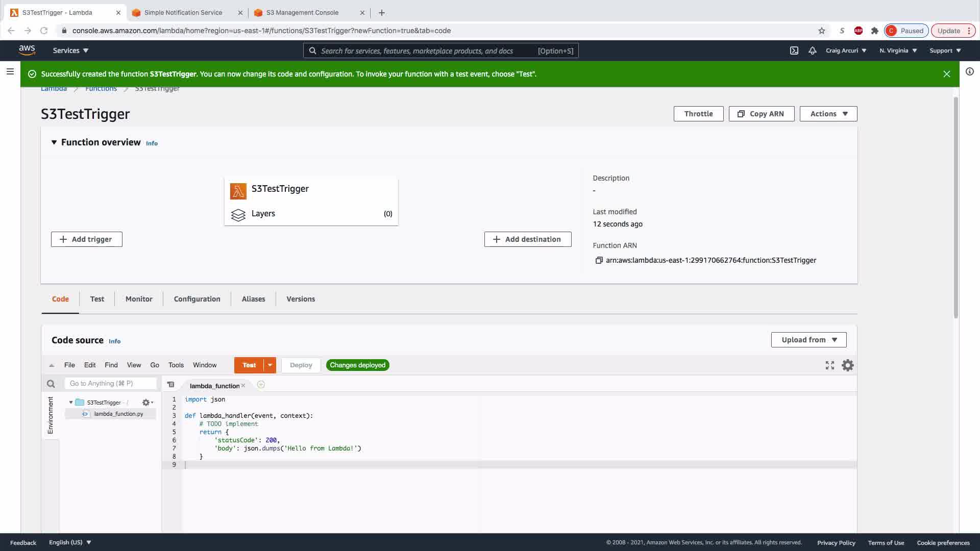Click the Add trigger button
This screenshot has width=980, height=551.
point(86,239)
